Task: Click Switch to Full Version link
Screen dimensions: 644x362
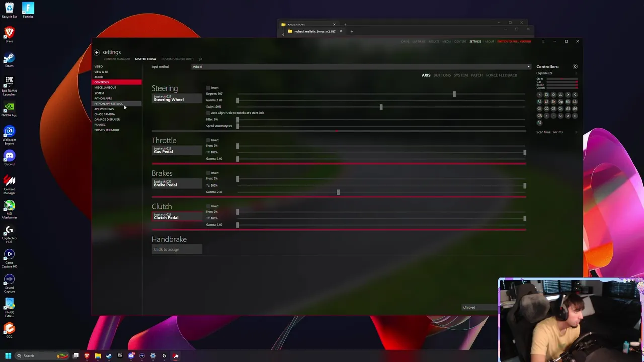Action: [x=514, y=41]
